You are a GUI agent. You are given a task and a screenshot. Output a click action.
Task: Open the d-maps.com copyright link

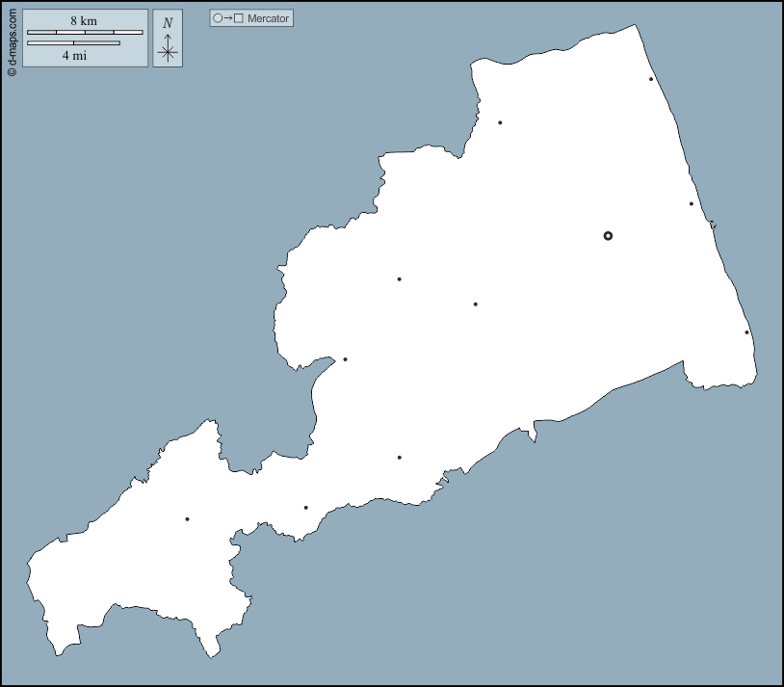(12, 39)
